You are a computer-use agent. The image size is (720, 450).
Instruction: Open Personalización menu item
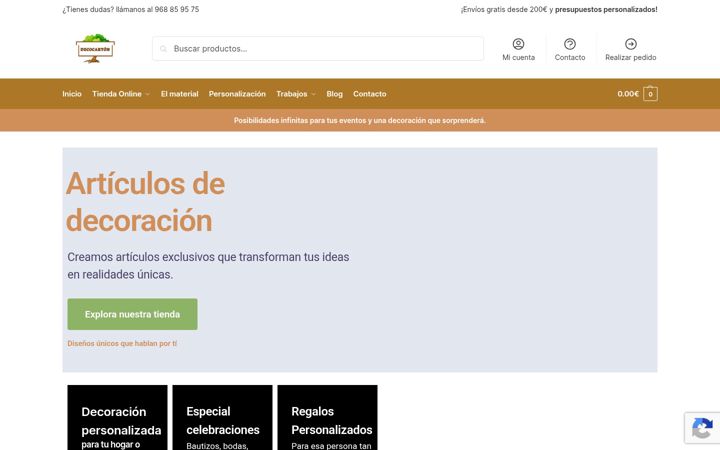[x=237, y=94]
